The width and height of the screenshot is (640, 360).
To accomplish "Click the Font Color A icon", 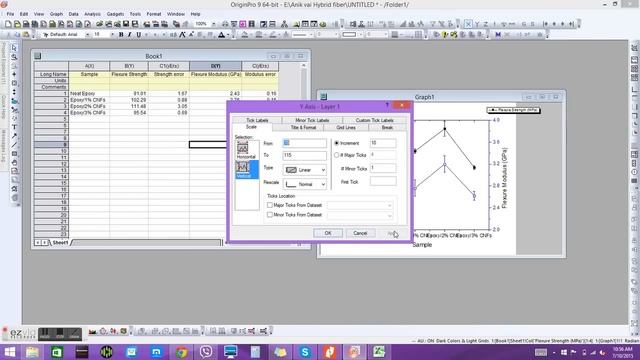I will [x=221, y=35].
